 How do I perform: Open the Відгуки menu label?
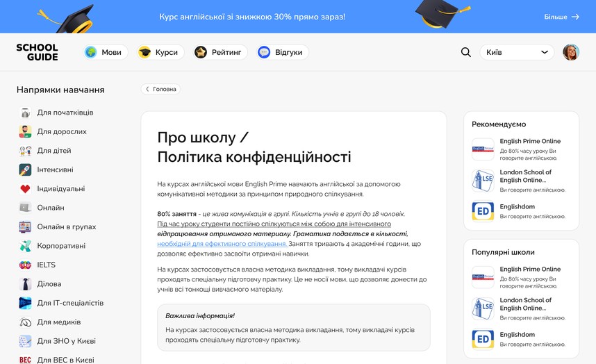(289, 52)
